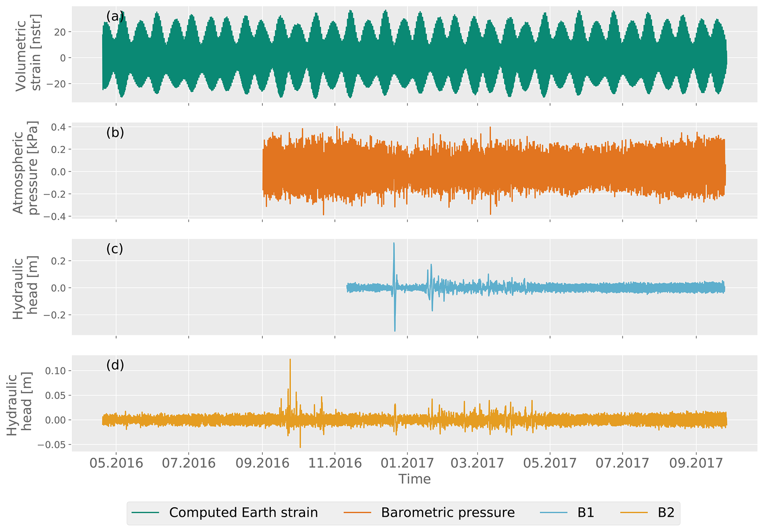Click the 11.2016 x-axis tick label

[x=335, y=463]
